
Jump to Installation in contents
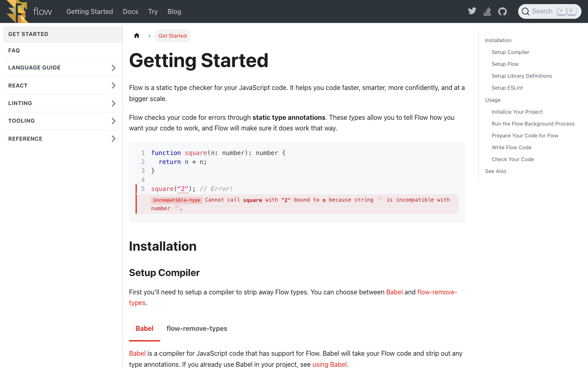click(x=498, y=40)
